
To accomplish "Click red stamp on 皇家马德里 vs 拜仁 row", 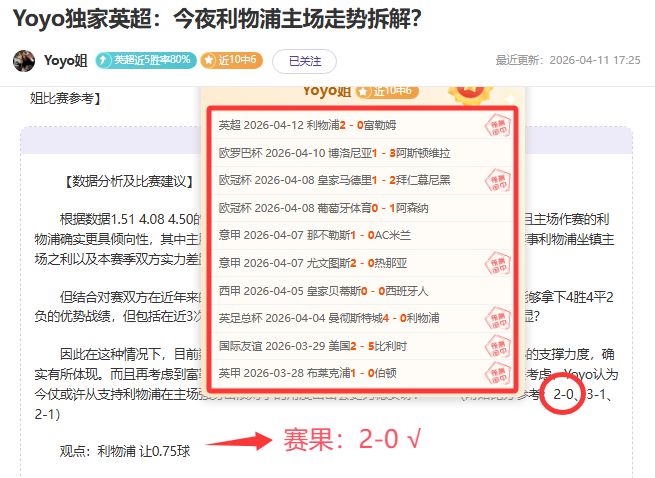I will (x=497, y=180).
